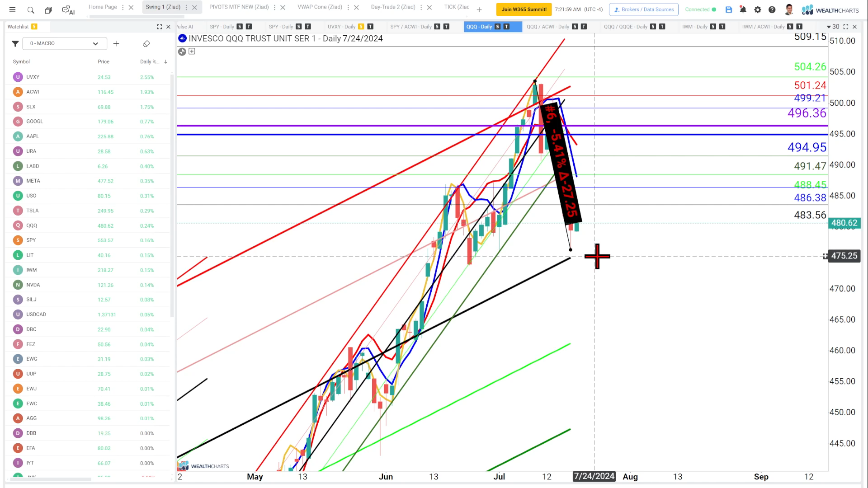Open Swing 1 (Ziad) tab options menu
868x488 pixels.
[186, 7]
